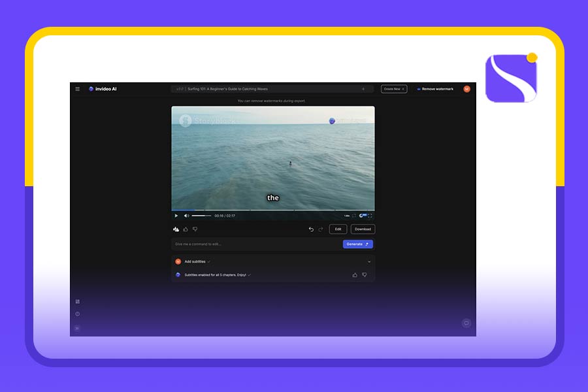
Task: Give a thumbs up to the video
Action: coord(185,229)
